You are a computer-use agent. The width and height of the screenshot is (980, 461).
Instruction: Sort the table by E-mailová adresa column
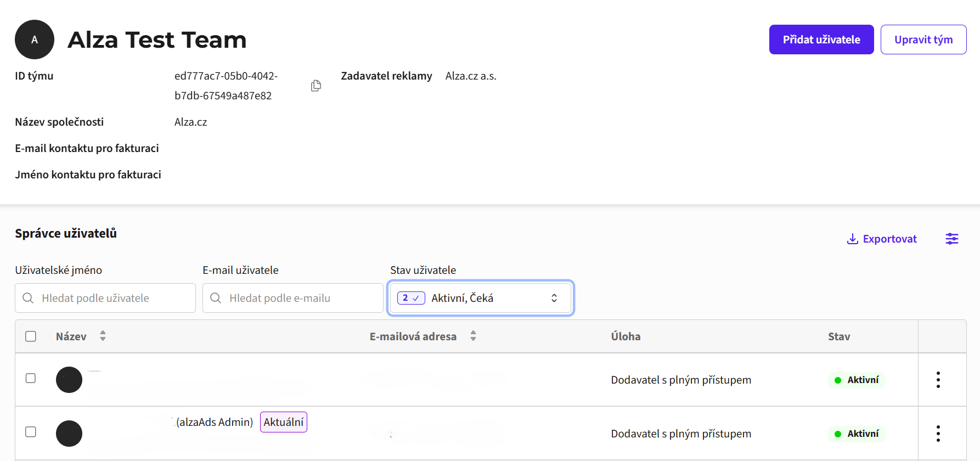(x=473, y=336)
